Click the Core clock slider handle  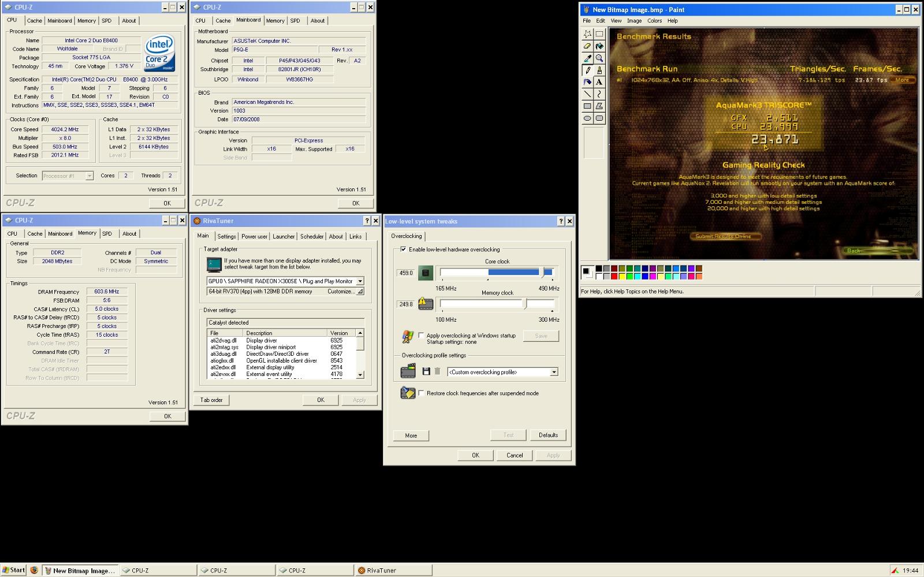coord(543,272)
